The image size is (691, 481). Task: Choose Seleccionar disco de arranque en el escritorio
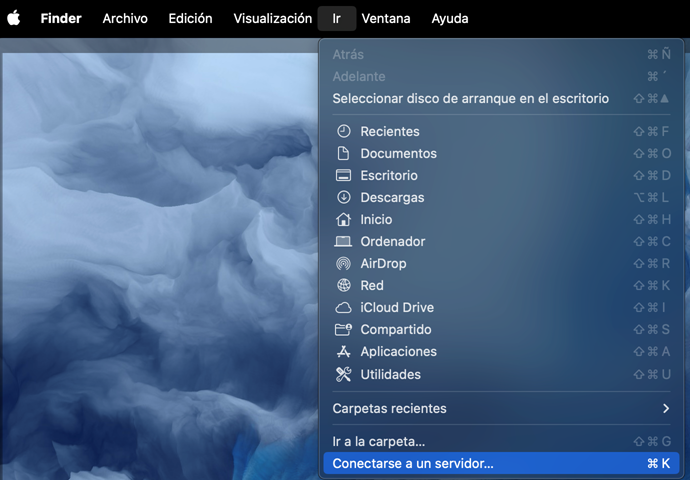[x=502, y=98]
